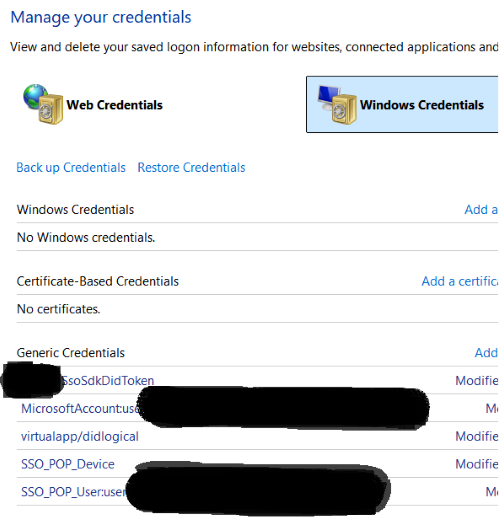Image resolution: width=500 pixels, height=531 pixels.
Task: Click the Windows Credentials monitor-and-safe icon
Action: 337,104
